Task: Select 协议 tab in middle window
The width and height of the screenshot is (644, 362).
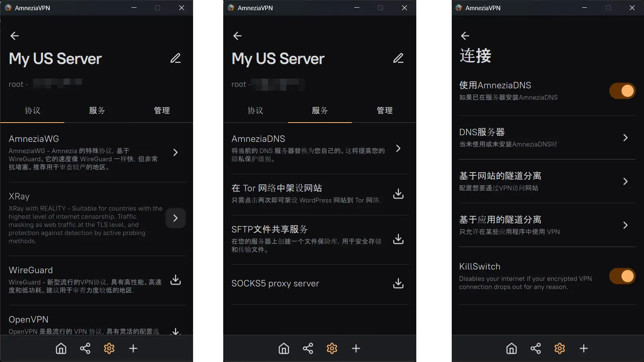Action: tap(255, 110)
